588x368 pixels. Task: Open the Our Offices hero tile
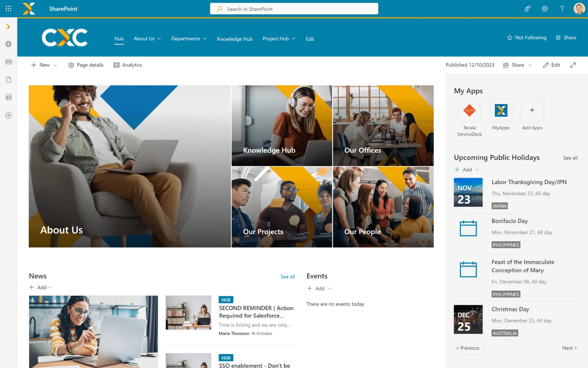pos(383,125)
